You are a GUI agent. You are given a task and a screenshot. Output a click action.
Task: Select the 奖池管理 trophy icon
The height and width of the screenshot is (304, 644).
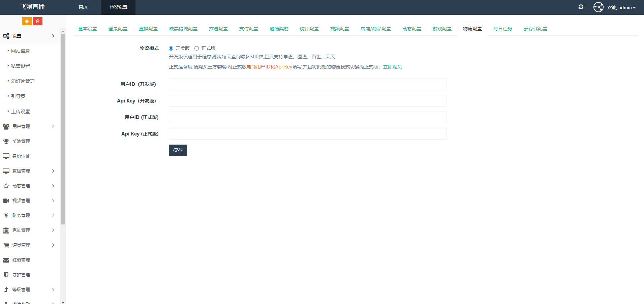6,141
